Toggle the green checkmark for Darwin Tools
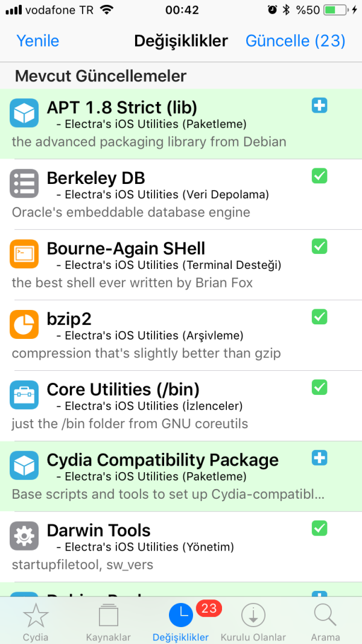The width and height of the screenshot is (362, 644). coord(319,528)
